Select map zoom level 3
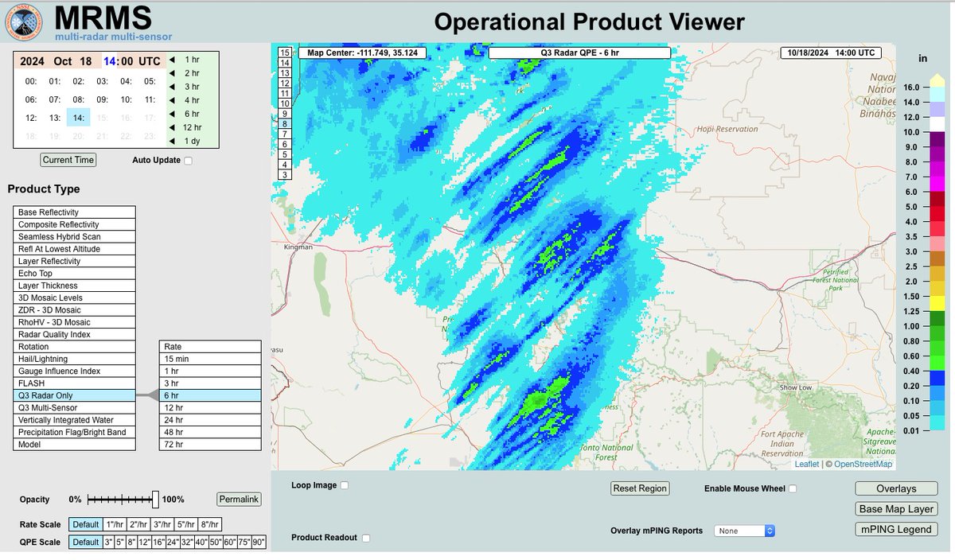 tap(283, 174)
